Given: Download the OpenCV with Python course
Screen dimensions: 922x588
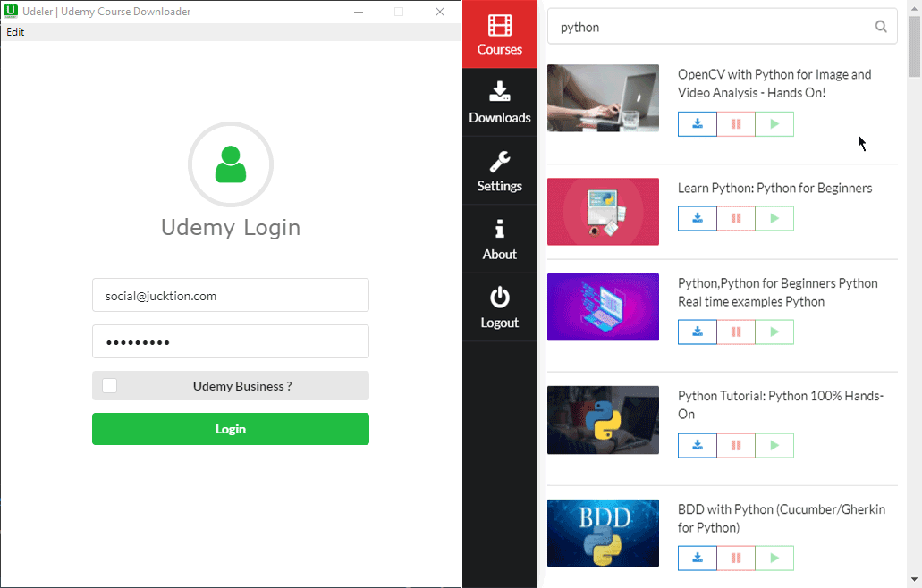Looking at the screenshot, I should [697, 123].
